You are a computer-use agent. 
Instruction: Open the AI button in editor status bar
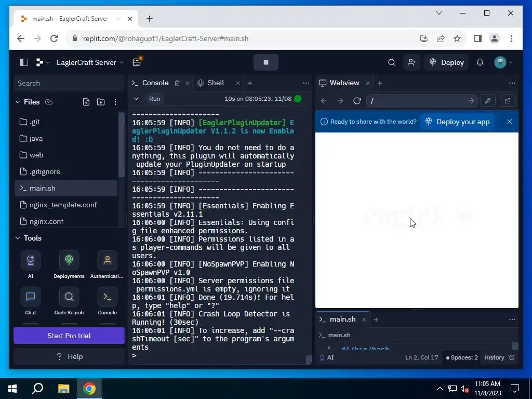(327, 357)
